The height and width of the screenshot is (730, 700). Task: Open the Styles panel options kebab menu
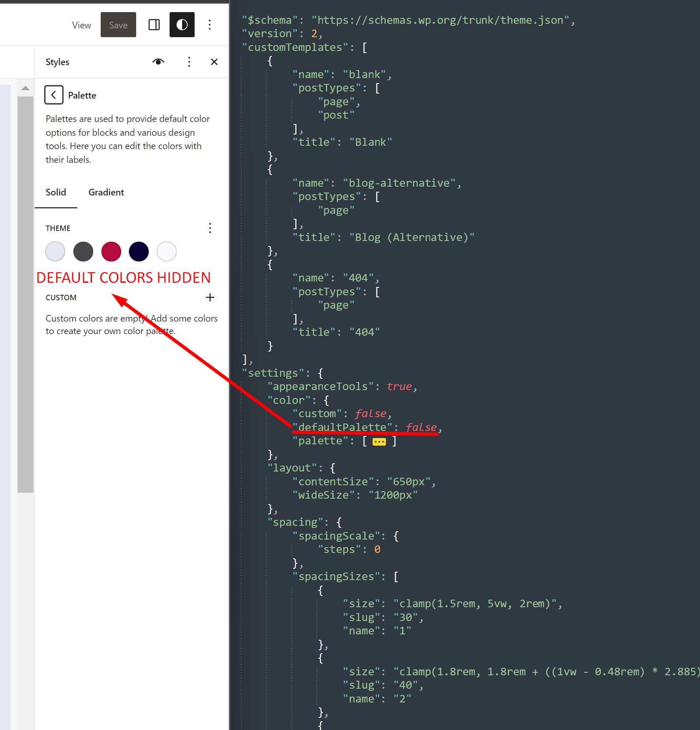(189, 61)
